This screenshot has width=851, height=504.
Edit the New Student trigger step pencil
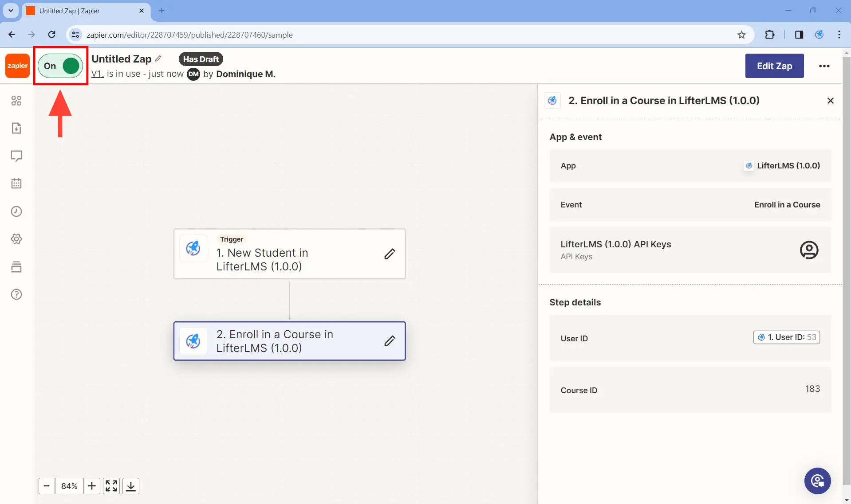pyautogui.click(x=390, y=254)
